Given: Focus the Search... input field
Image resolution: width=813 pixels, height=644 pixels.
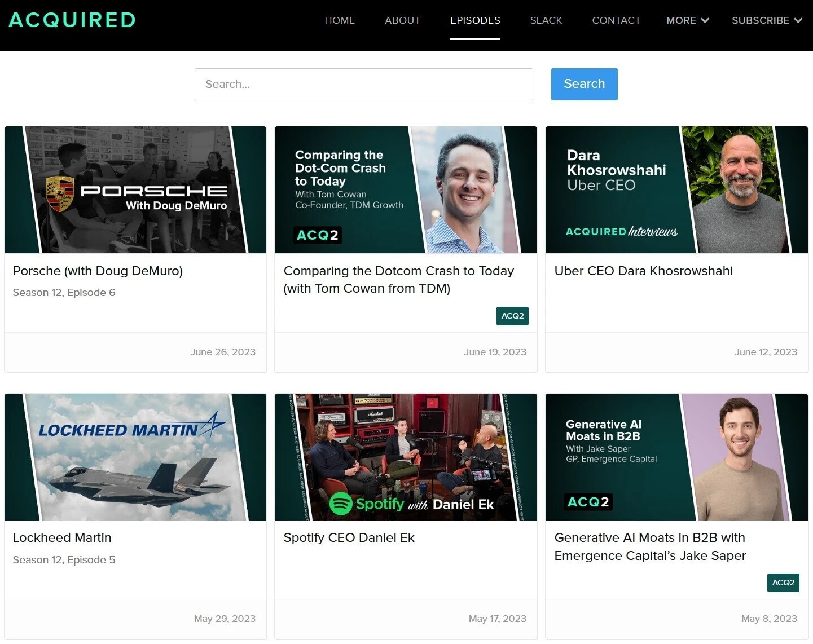Looking at the screenshot, I should [364, 85].
